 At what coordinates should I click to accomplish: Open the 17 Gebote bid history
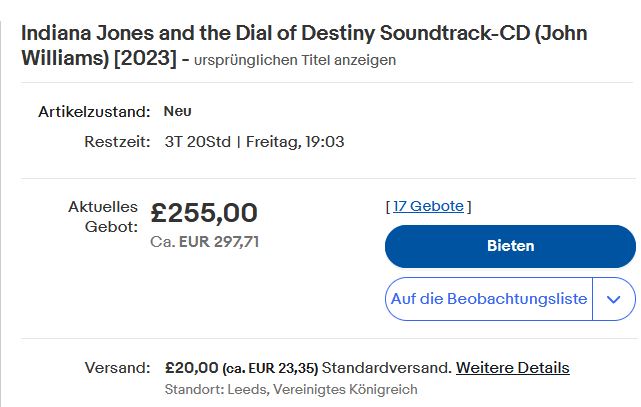point(428,206)
